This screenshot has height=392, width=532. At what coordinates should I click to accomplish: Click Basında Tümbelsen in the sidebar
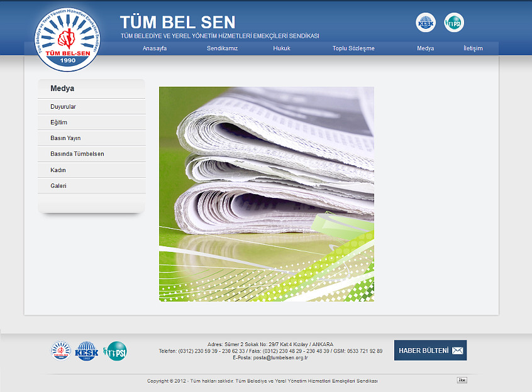[92, 154]
